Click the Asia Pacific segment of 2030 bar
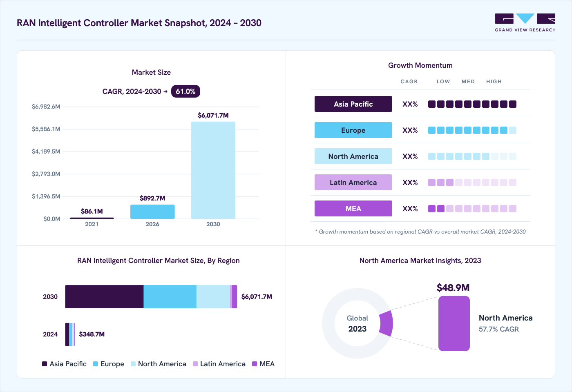Image resolution: width=572 pixels, height=392 pixels. (x=104, y=297)
